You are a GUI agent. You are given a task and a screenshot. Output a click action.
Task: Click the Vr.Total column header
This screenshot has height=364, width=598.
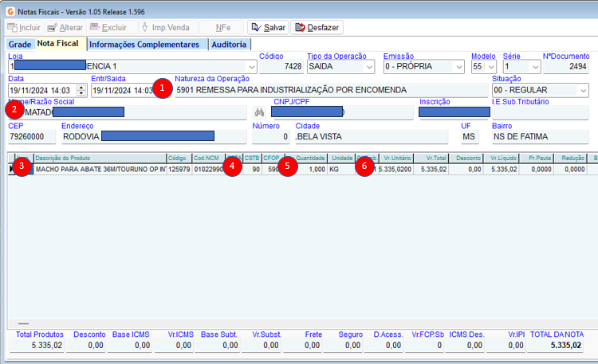click(431, 158)
